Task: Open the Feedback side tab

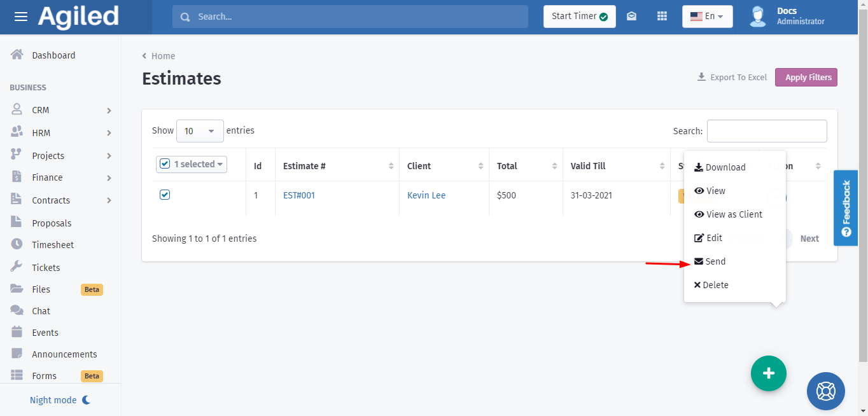Action: [x=846, y=208]
